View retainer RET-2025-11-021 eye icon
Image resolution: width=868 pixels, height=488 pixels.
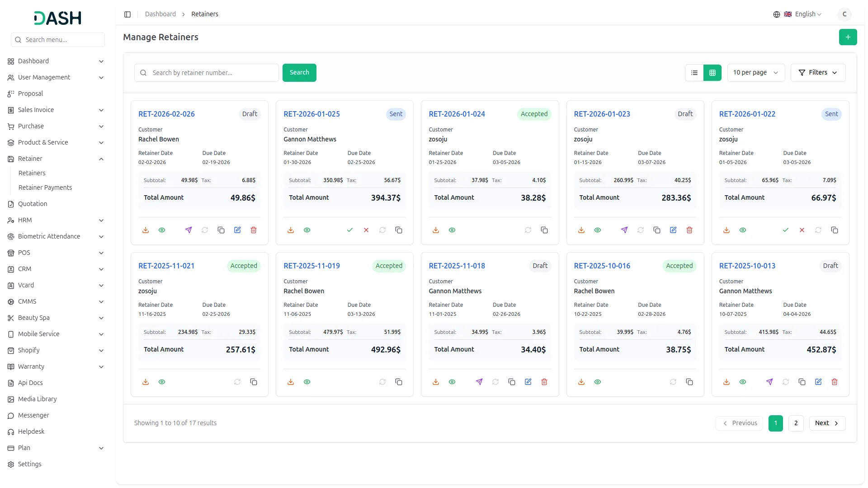[x=162, y=382]
